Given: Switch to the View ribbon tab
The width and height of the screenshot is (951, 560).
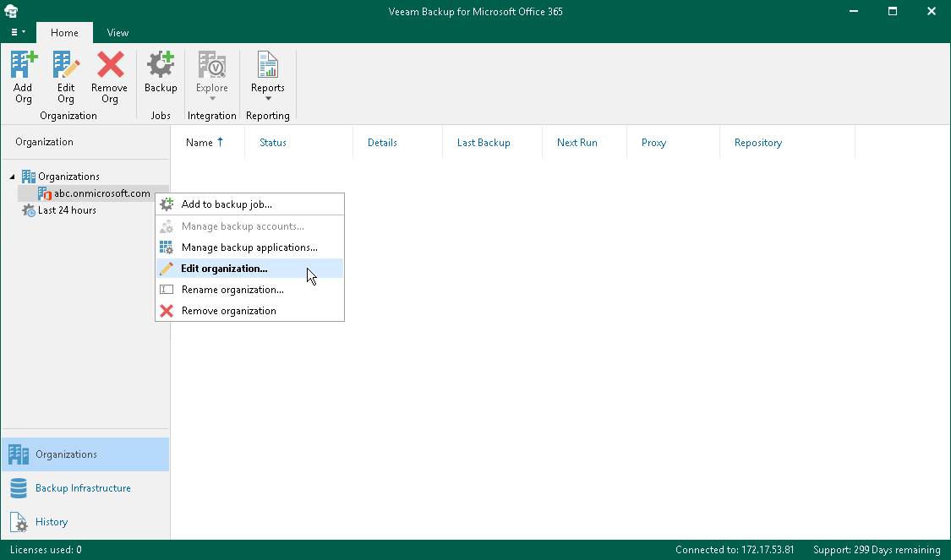Looking at the screenshot, I should point(118,33).
